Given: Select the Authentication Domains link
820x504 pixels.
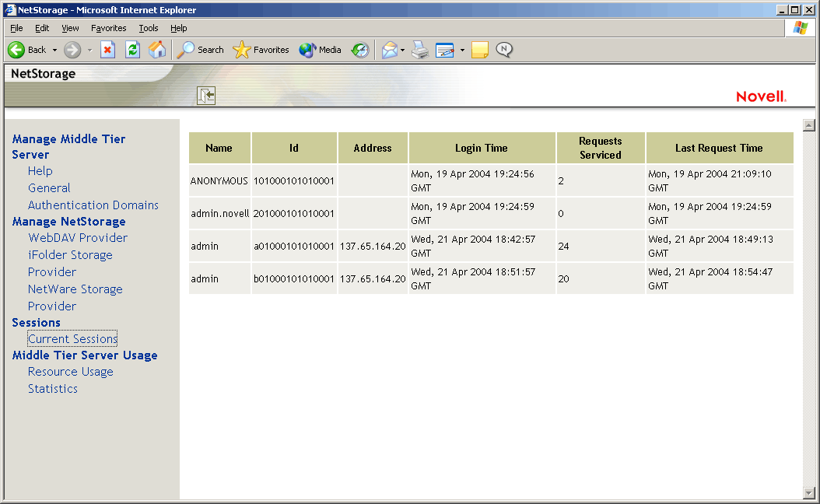Looking at the screenshot, I should click(x=93, y=205).
